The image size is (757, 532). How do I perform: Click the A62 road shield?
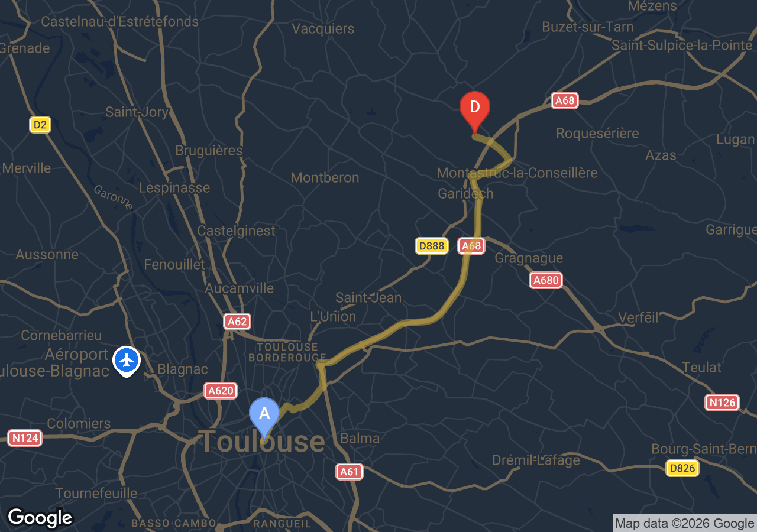click(237, 322)
